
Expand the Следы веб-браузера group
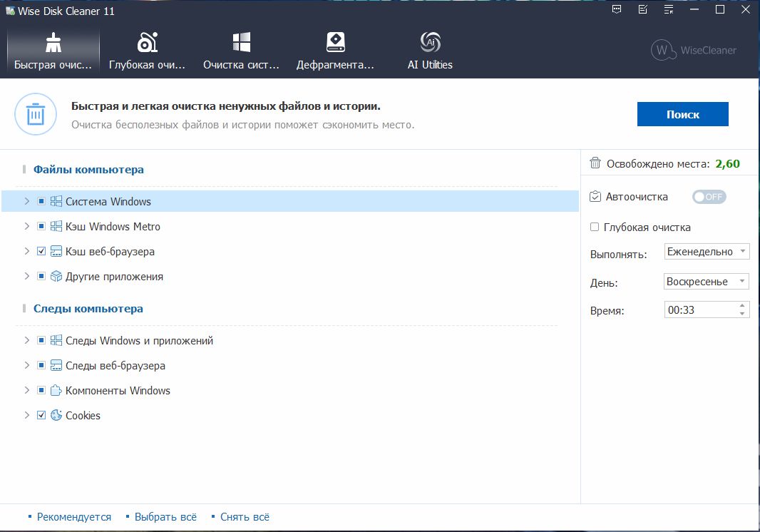click(x=27, y=366)
